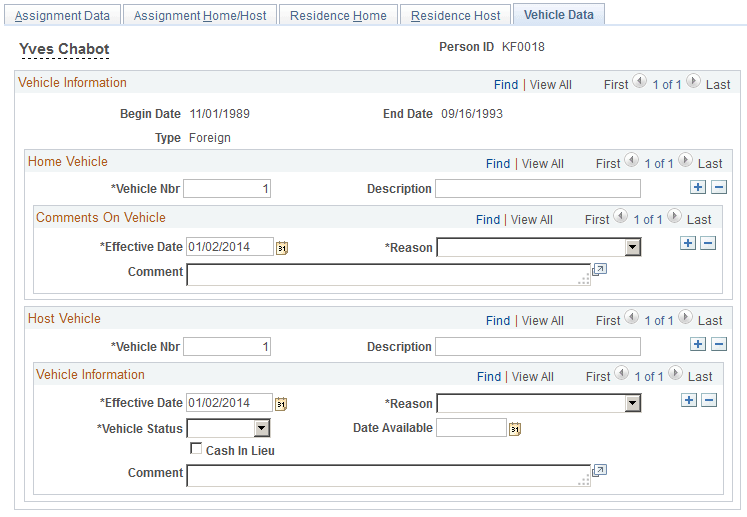The height and width of the screenshot is (517, 747).
Task: Open calendar for Date Available field
Action: coord(515,429)
